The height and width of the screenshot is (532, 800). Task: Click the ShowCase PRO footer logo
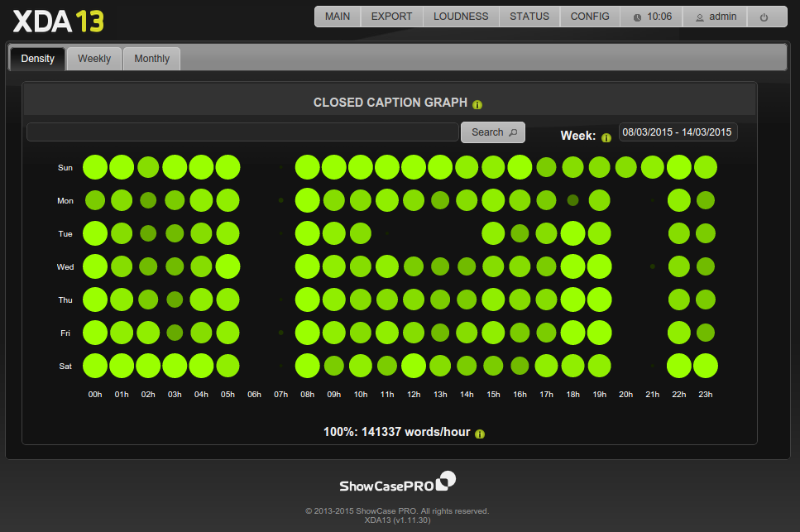[x=397, y=483]
